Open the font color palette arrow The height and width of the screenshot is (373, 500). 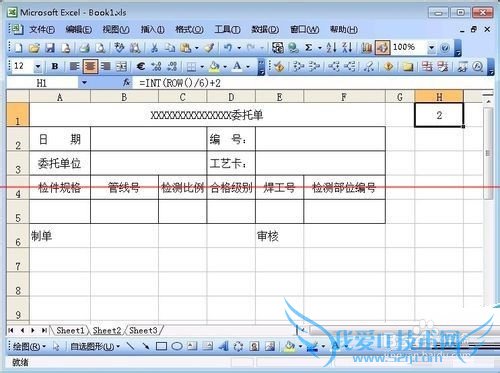pyautogui.click(x=248, y=67)
